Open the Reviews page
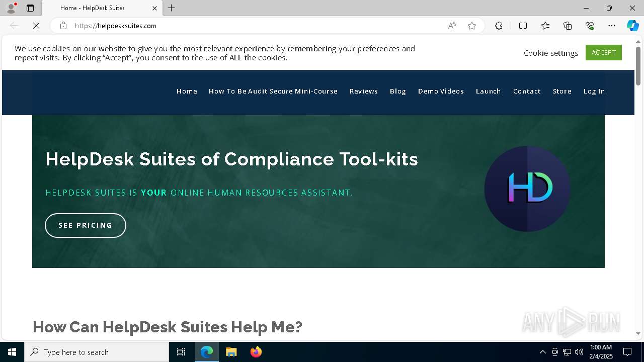 coord(364,91)
